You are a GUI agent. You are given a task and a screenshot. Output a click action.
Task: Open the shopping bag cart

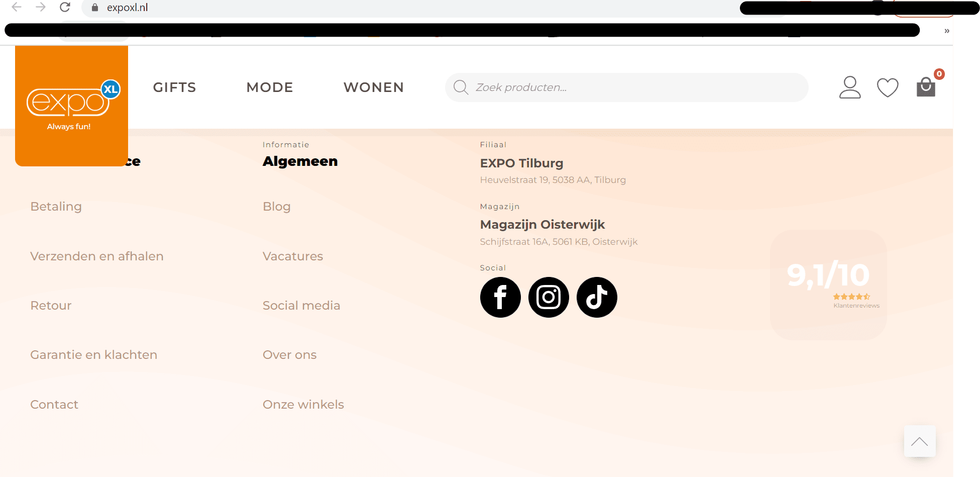coord(925,87)
